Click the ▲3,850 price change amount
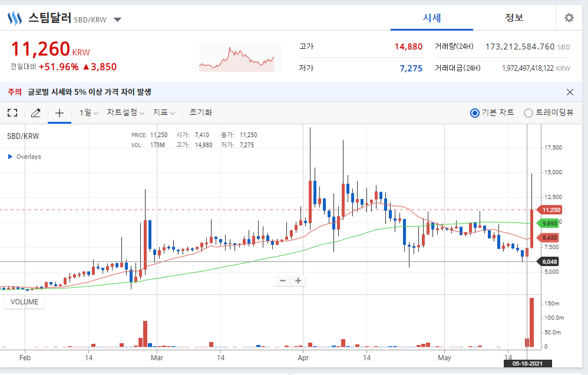Viewport: 588px width, 375px height. pos(100,67)
